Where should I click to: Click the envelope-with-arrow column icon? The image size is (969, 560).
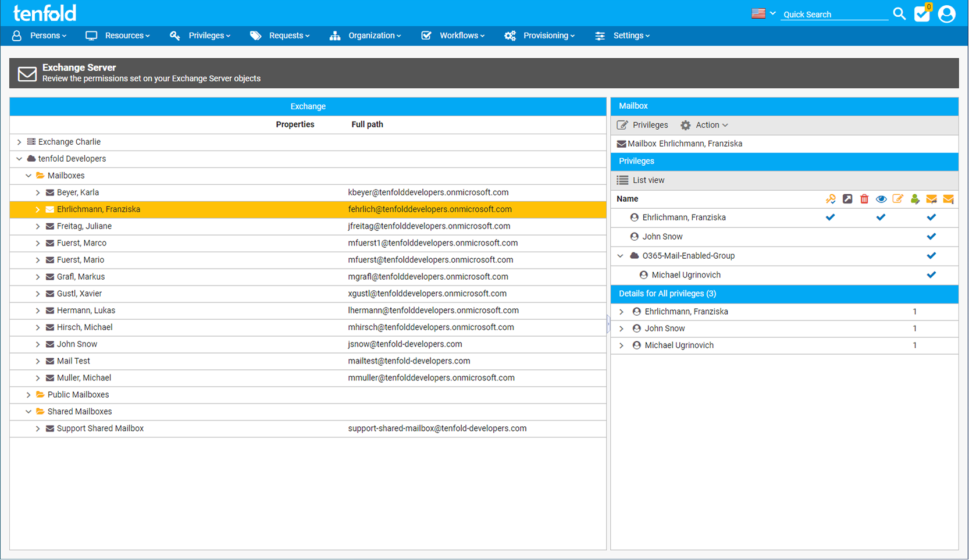[932, 199]
